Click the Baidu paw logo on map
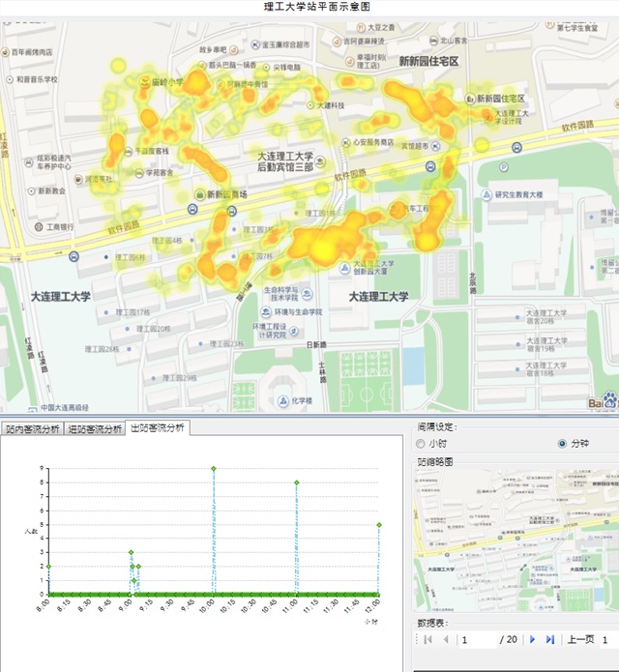 coord(608,401)
